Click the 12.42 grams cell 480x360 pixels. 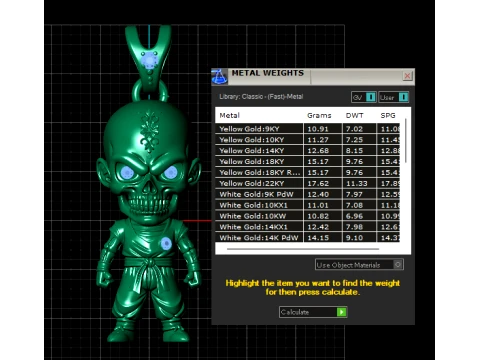coord(323,227)
